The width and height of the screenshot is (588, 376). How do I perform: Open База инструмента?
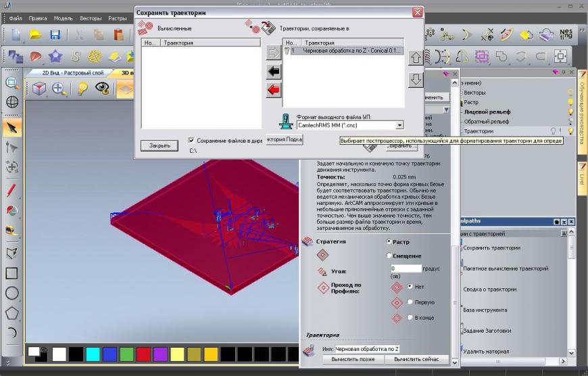pyautogui.click(x=485, y=310)
